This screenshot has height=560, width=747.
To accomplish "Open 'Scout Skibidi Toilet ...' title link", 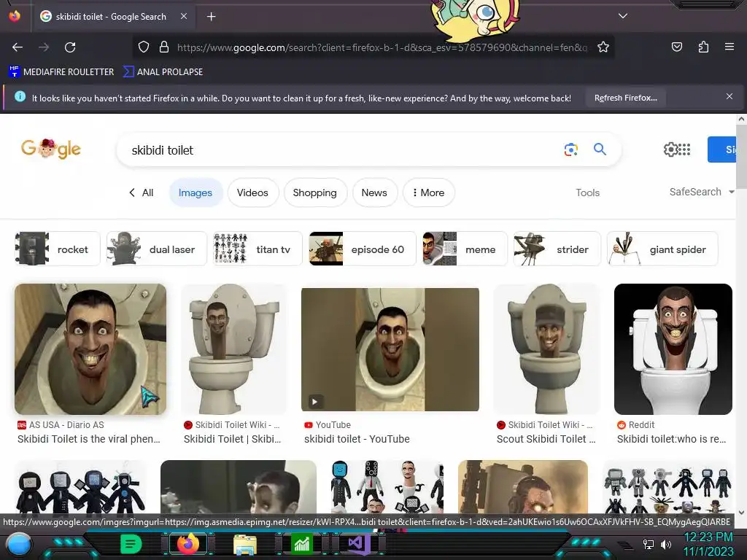I will 546,439.
